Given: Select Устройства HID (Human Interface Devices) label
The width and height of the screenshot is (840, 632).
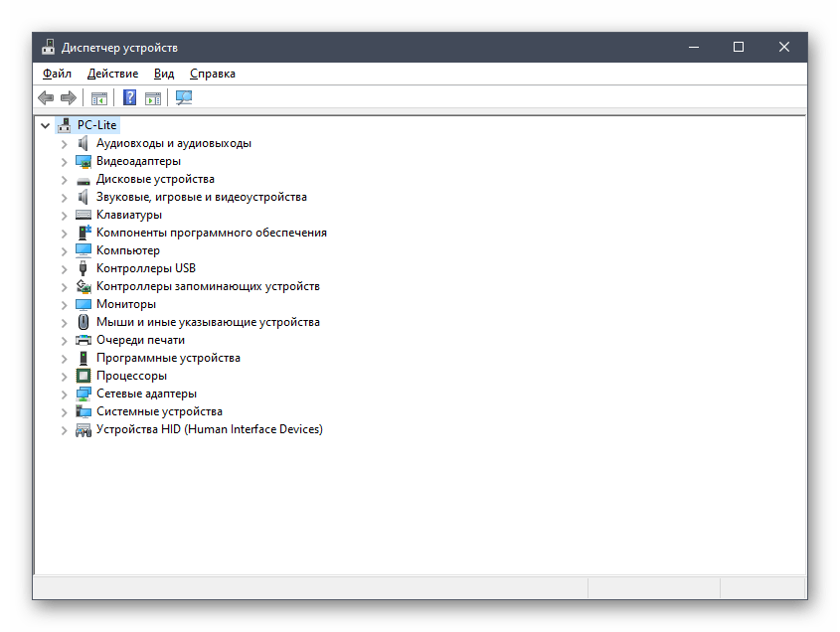Looking at the screenshot, I should [210, 429].
